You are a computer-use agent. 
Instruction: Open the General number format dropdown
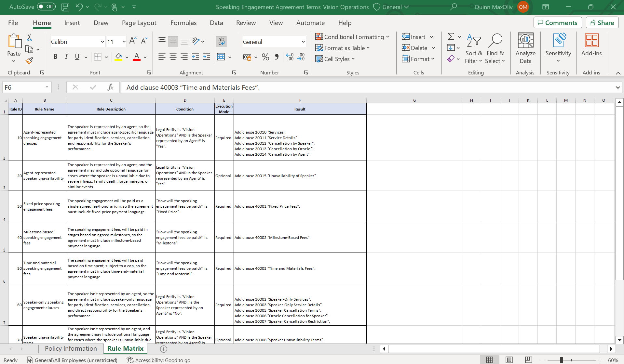click(303, 42)
